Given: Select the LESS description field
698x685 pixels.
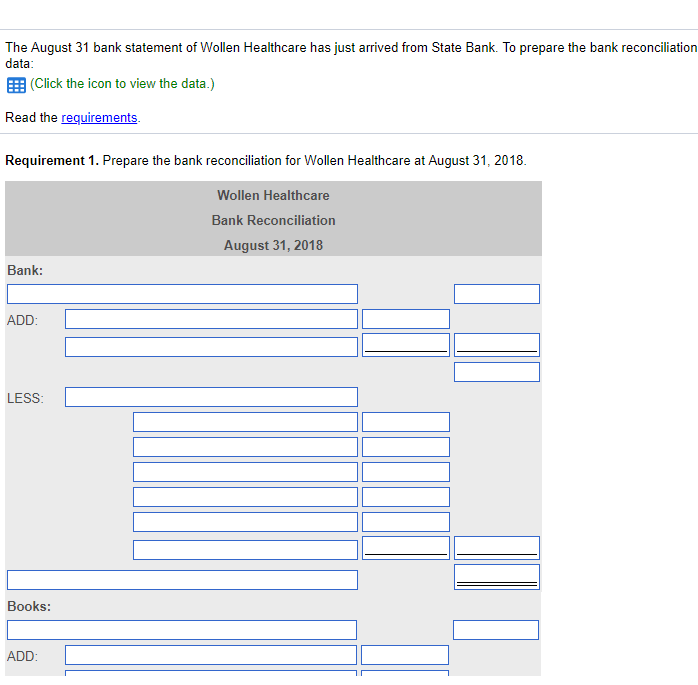Looking at the screenshot, I should tap(211, 397).
